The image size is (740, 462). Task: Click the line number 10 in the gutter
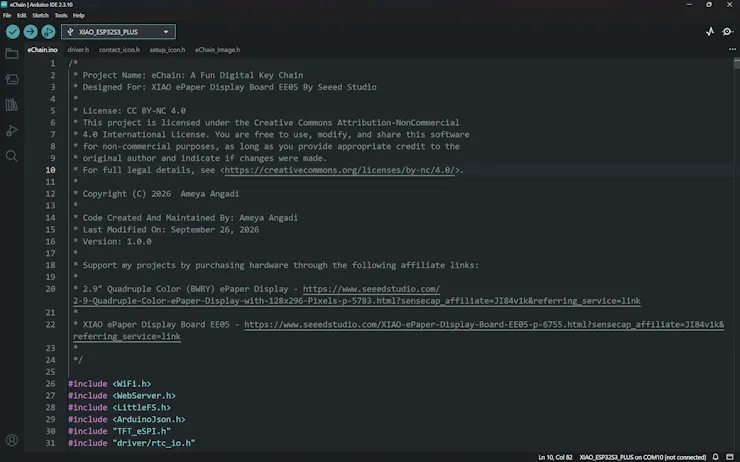point(50,170)
